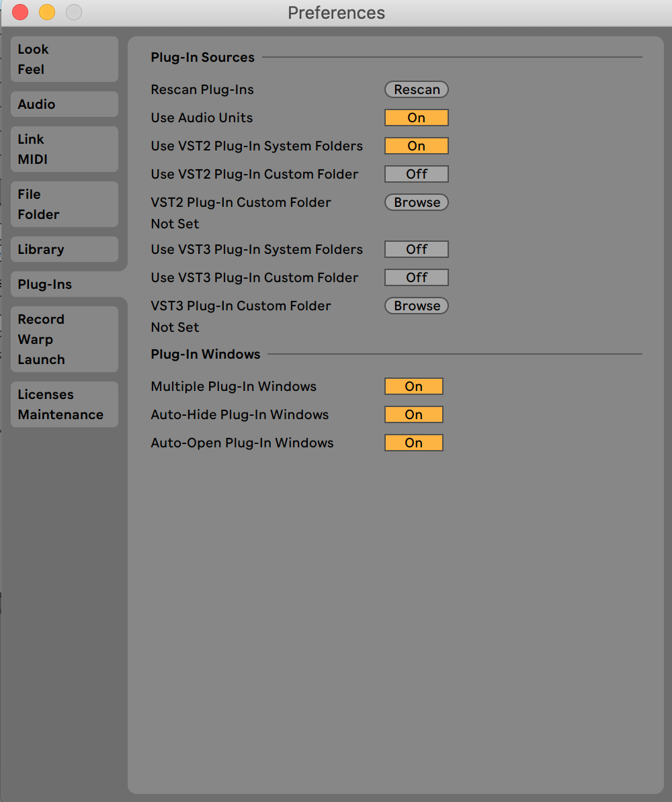
Task: Click the Use VST2 Plug-In System Folders label
Action: point(257,146)
